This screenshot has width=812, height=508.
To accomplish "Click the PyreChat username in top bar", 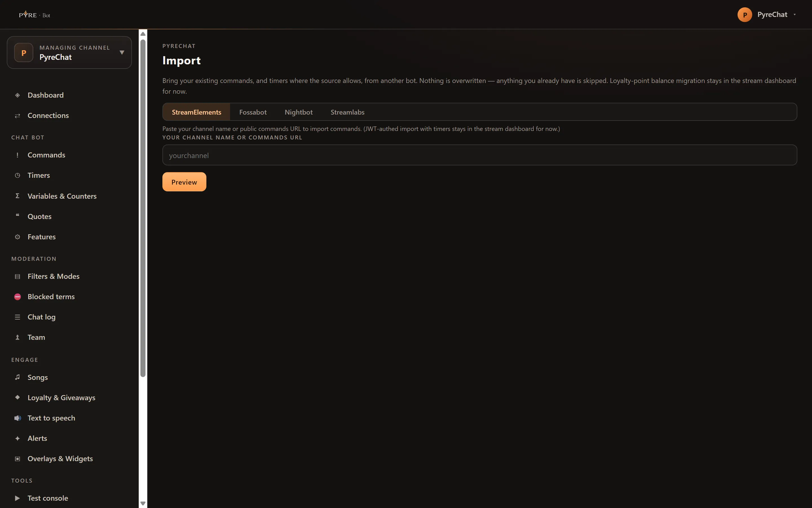I will click(x=772, y=14).
